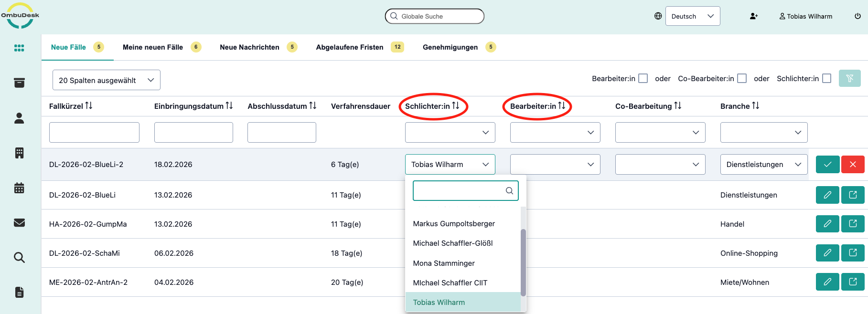
Task: Open the Deutsch language dropdown
Action: pos(692,16)
